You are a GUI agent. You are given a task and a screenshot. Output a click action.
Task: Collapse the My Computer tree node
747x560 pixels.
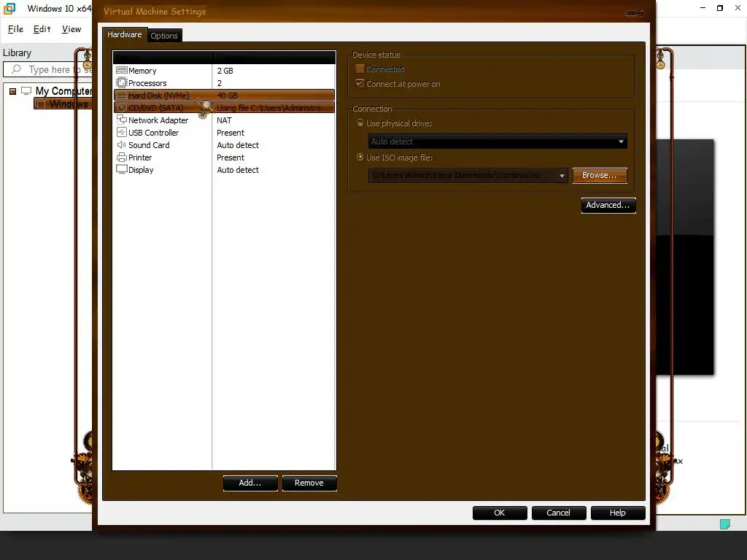pos(13,91)
